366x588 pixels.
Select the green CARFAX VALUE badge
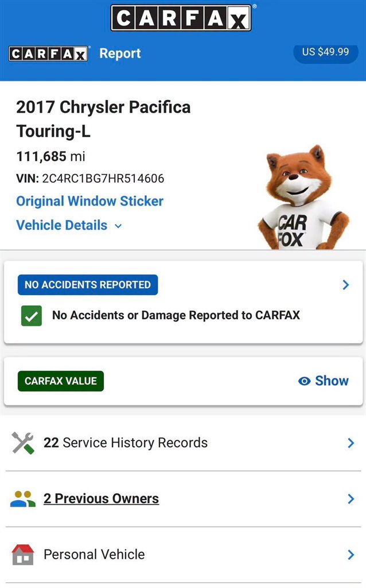pos(61,381)
